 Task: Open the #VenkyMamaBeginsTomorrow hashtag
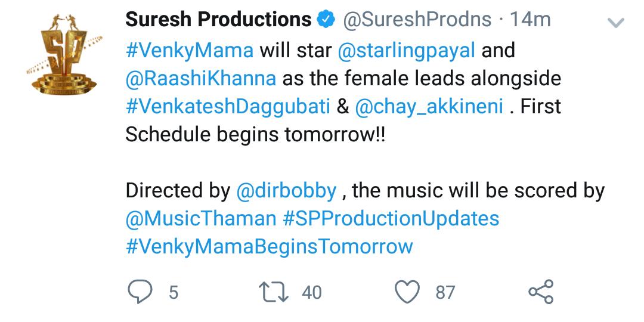click(x=270, y=247)
